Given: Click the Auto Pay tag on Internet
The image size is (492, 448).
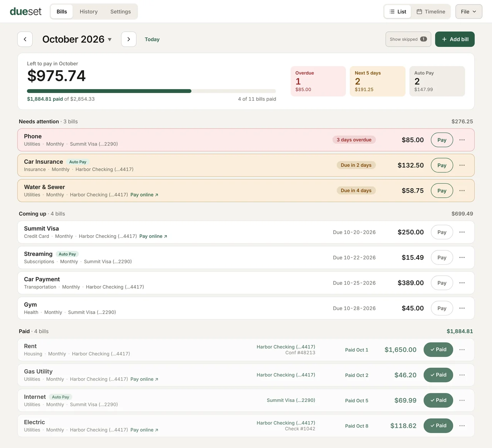Looking at the screenshot, I should (60, 397).
